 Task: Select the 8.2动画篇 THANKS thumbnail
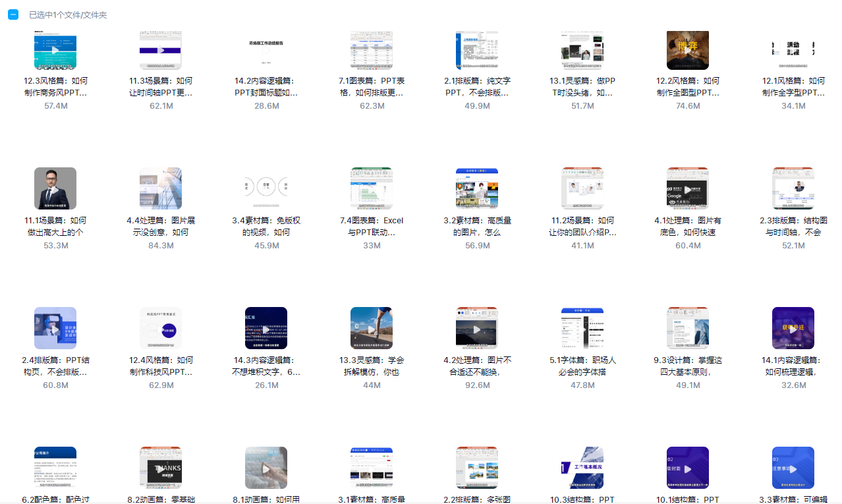coord(161,468)
